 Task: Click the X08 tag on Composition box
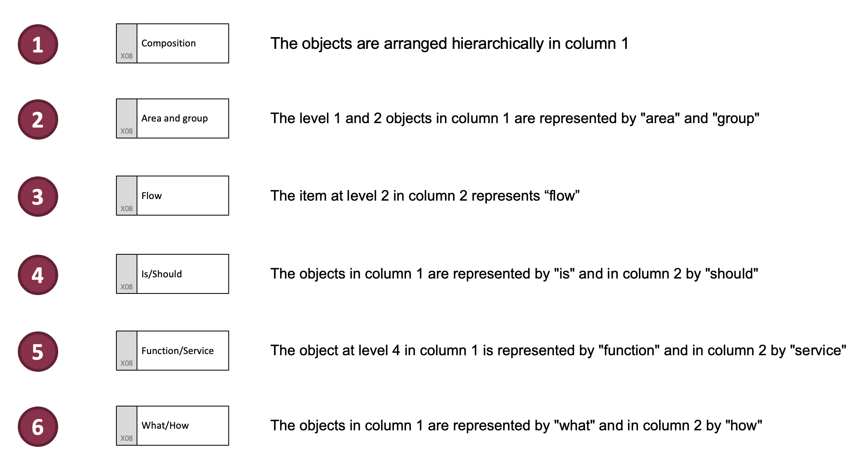click(126, 56)
